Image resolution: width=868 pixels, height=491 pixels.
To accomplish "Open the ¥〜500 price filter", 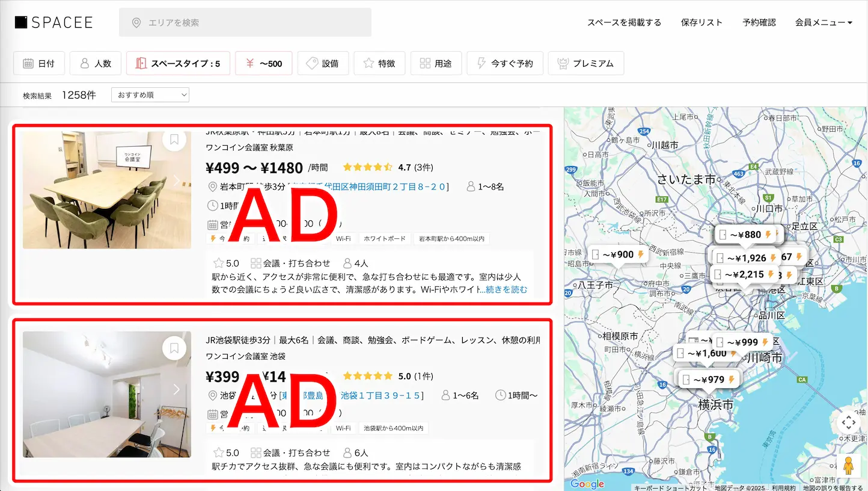I will point(263,63).
